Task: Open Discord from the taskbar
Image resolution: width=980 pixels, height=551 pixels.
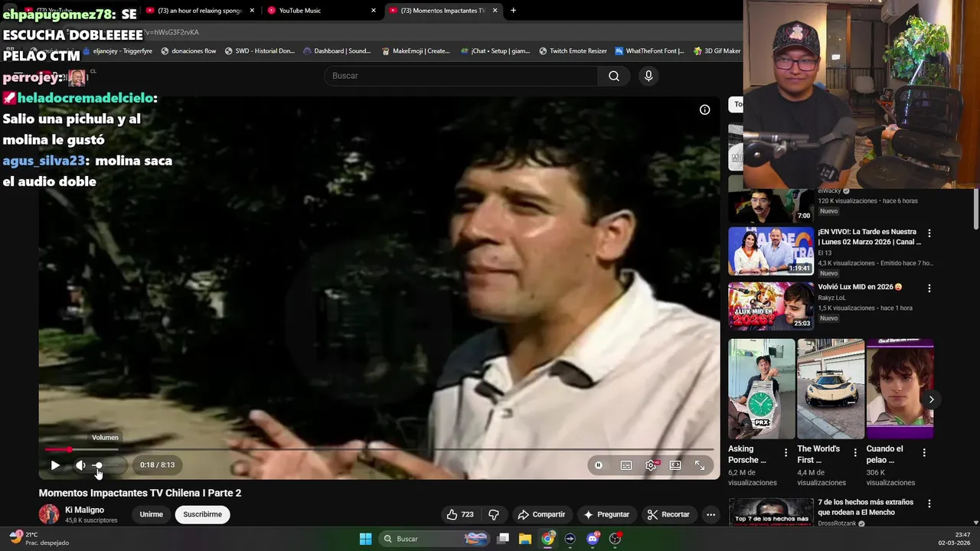Action: point(593,539)
